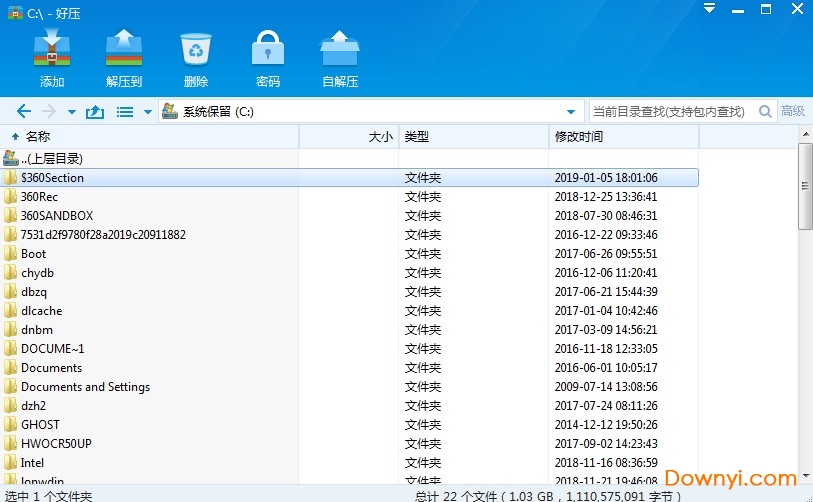Select the chydb folder name

pos(37,273)
